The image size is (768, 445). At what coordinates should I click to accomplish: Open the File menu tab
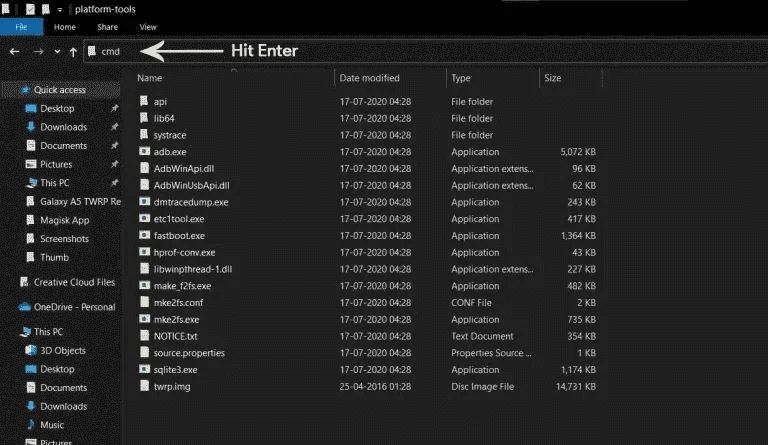tap(21, 27)
